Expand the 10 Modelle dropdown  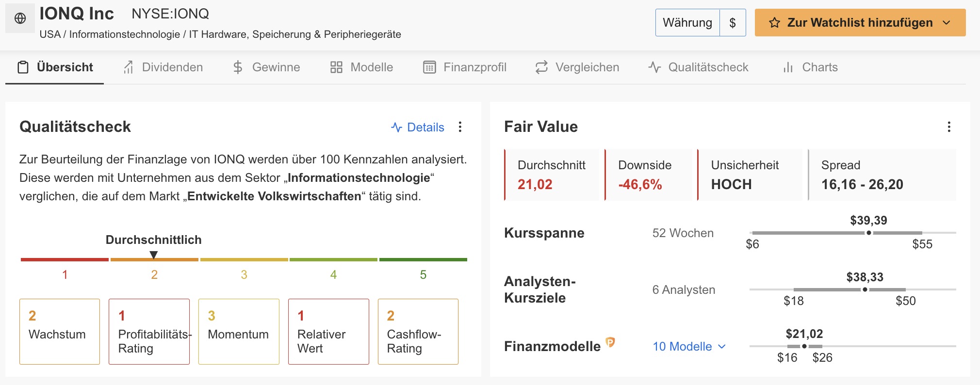point(689,346)
